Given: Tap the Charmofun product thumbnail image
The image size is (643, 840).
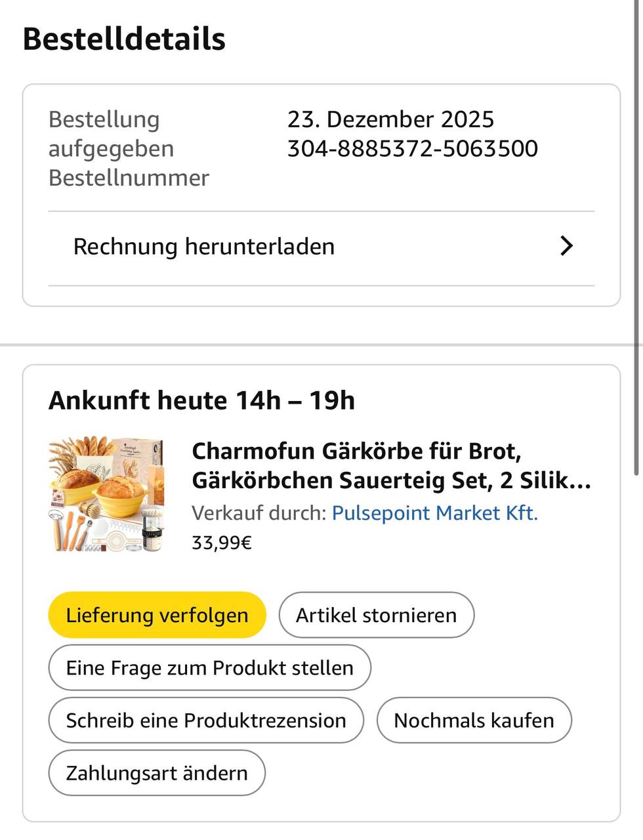Looking at the screenshot, I should [x=106, y=495].
